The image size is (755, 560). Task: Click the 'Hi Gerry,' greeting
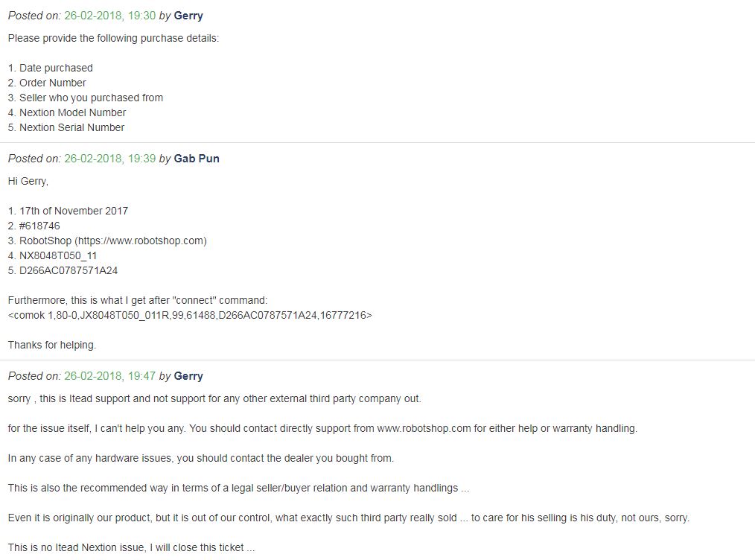[28, 181]
